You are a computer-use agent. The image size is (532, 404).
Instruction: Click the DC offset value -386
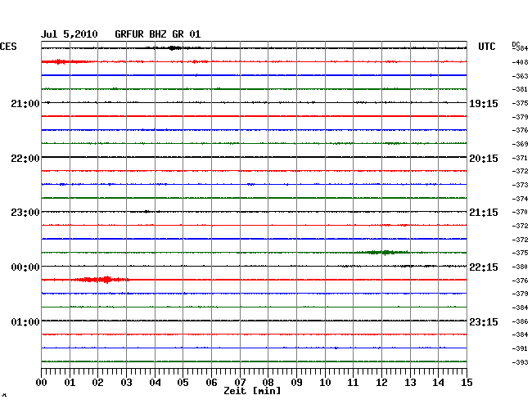coord(520,321)
